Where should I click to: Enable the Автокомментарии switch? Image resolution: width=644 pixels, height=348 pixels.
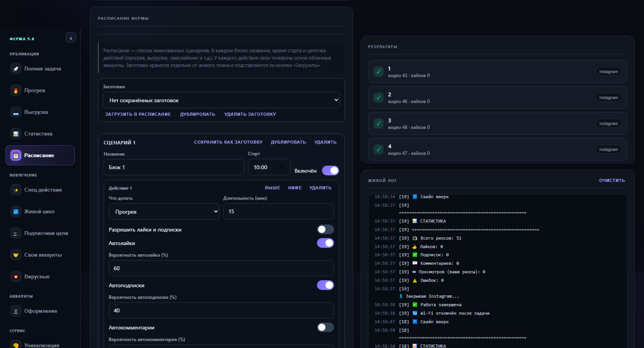tap(325, 327)
